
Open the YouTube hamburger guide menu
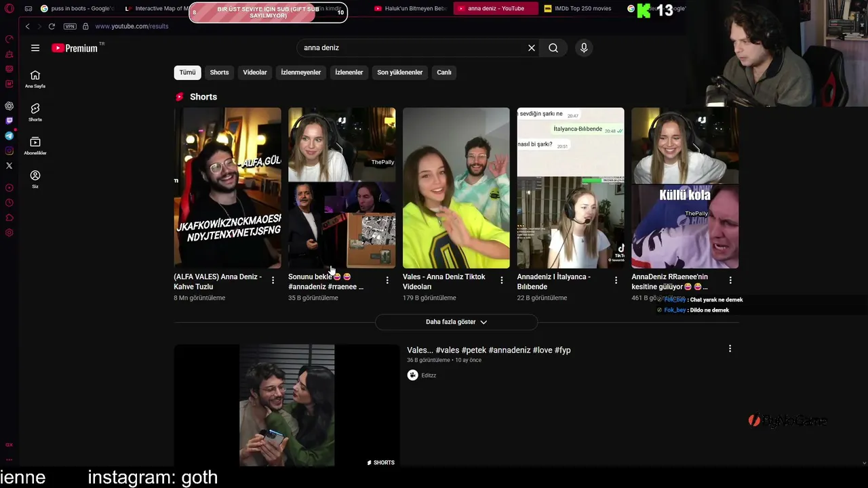click(35, 48)
